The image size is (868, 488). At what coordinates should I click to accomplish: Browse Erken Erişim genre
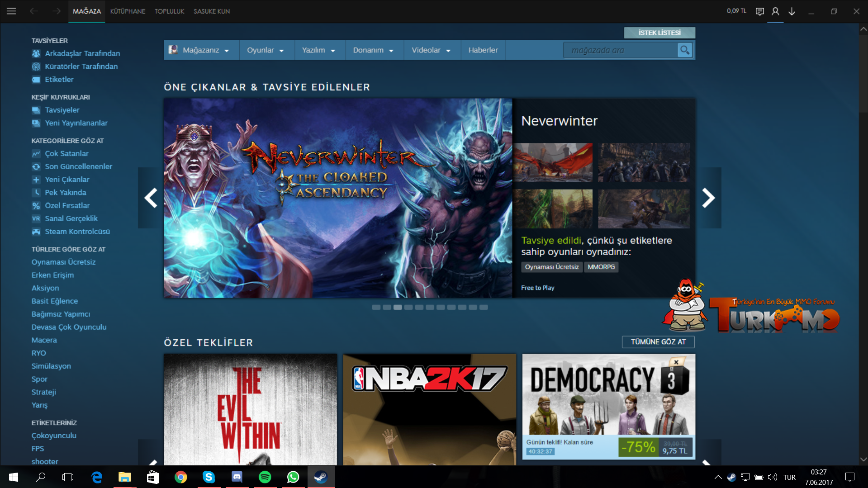[x=52, y=275]
